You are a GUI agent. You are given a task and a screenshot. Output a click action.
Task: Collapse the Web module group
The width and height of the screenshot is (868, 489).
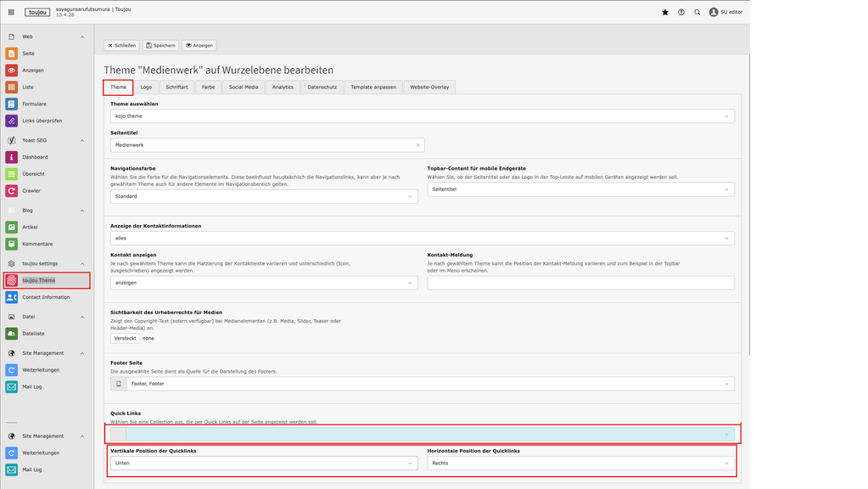(82, 37)
